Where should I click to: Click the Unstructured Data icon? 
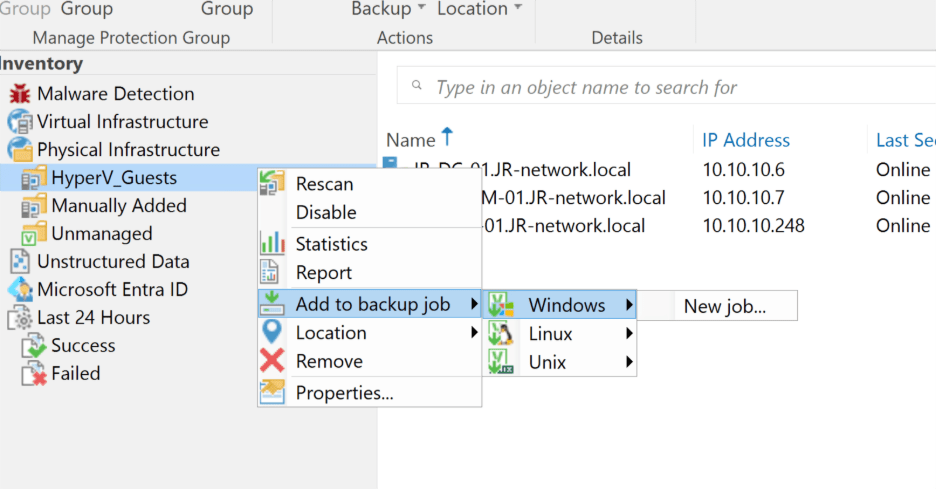coord(19,262)
